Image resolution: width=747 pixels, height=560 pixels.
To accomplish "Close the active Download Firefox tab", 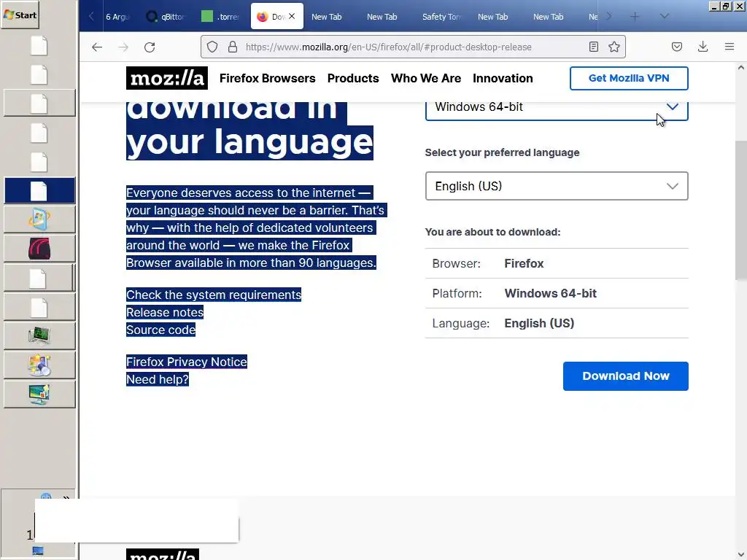I will (292, 16).
